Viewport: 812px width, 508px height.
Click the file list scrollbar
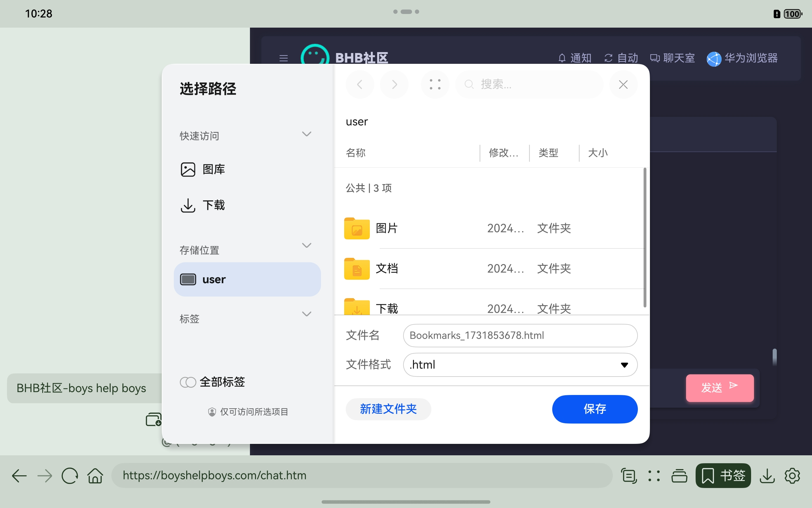[645, 237]
